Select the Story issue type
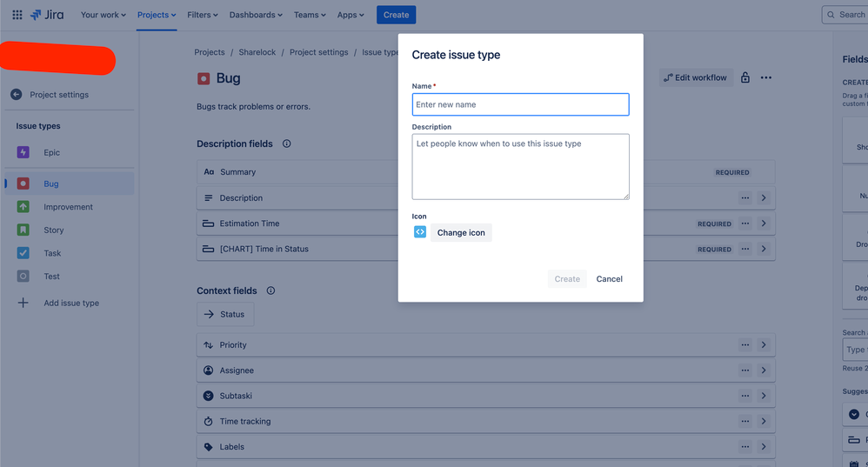 click(70, 230)
